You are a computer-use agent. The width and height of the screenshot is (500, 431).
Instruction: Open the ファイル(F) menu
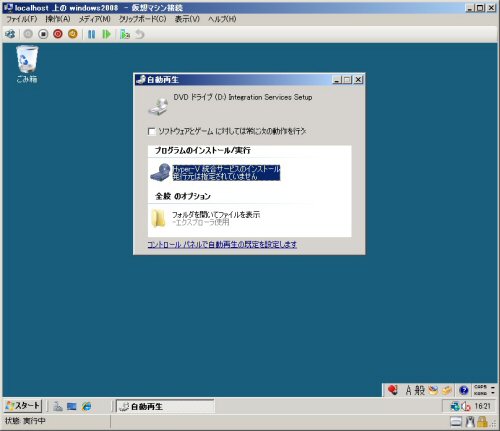coord(22,19)
